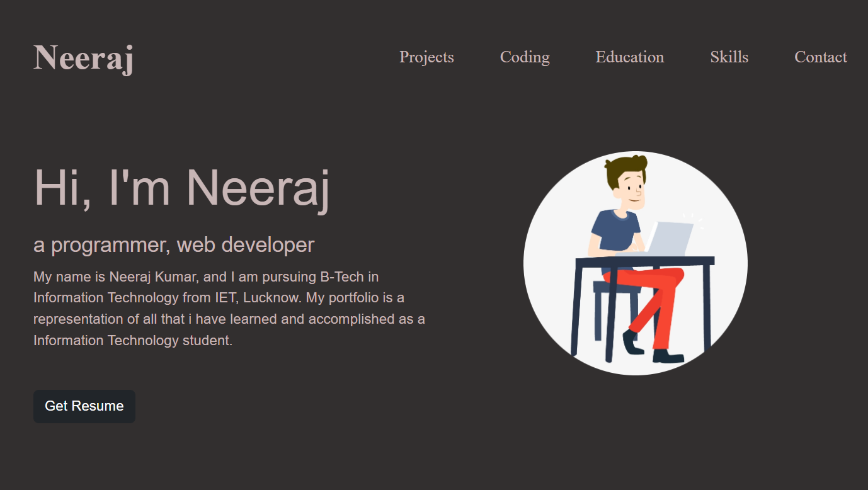Go to the Coding nav link
The width and height of the screenshot is (868, 490).
click(x=525, y=57)
